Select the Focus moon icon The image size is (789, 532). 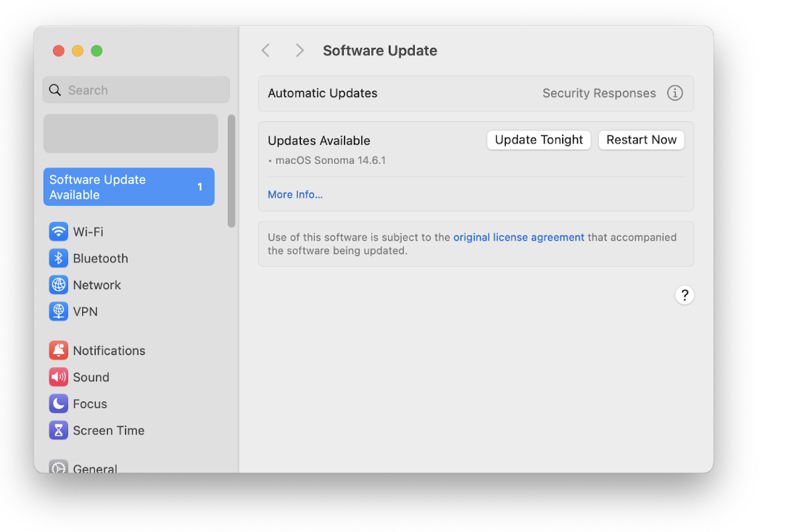(59, 404)
